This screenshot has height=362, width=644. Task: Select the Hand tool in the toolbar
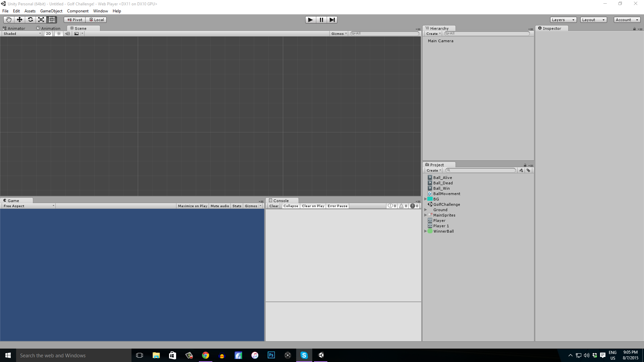tap(8, 19)
